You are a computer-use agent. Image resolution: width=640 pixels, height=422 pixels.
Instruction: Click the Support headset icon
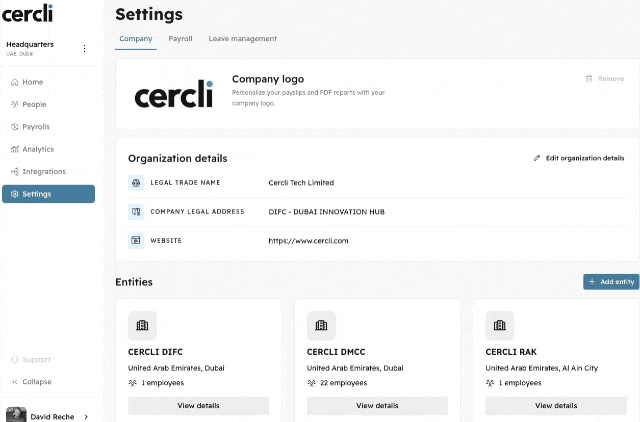[x=15, y=360]
